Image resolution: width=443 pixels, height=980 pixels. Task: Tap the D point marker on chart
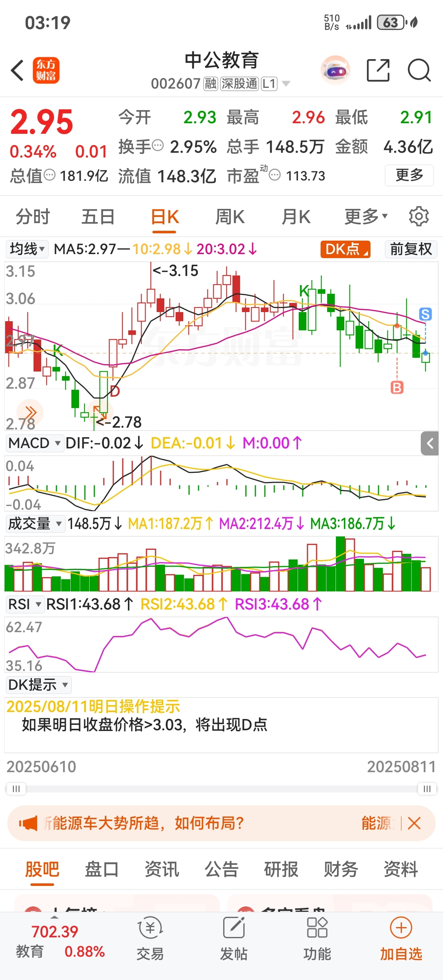[115, 391]
